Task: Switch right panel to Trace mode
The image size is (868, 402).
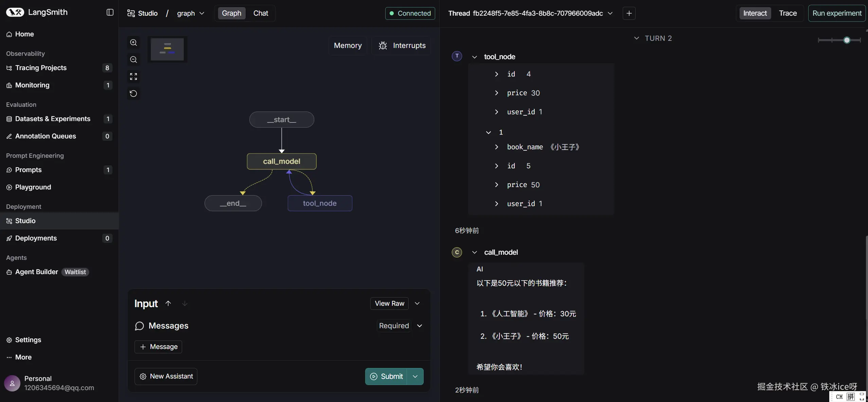Action: pyautogui.click(x=787, y=13)
